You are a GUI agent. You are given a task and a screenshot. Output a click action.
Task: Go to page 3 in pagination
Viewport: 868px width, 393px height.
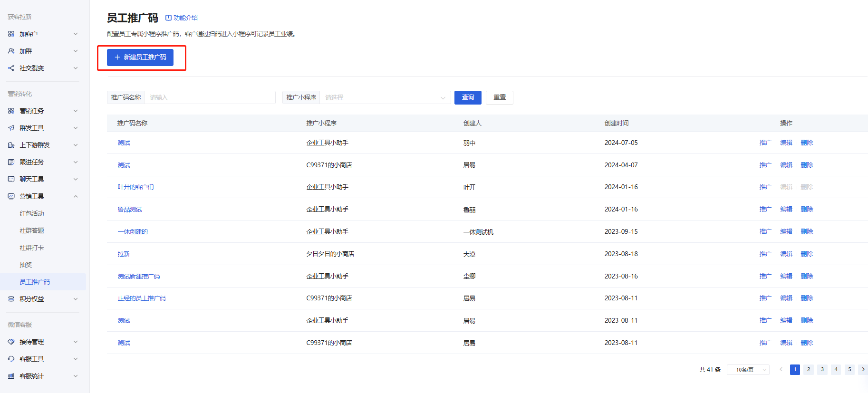tap(822, 369)
